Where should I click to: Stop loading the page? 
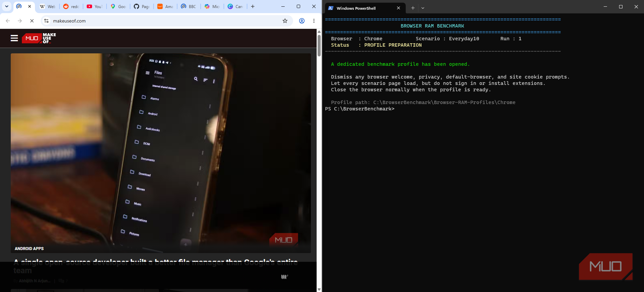tap(32, 21)
